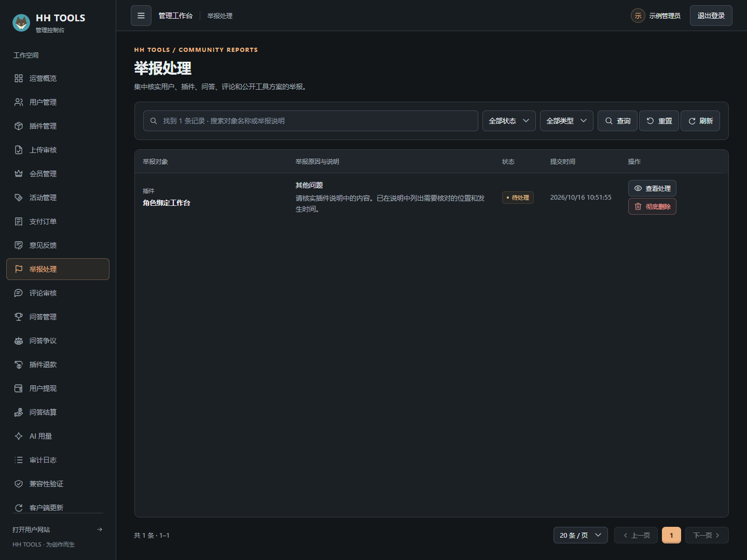Viewport: 747px width, 560px height.
Task: Click 打开用户网站 link at sidebar bottom
Action: (x=58, y=529)
